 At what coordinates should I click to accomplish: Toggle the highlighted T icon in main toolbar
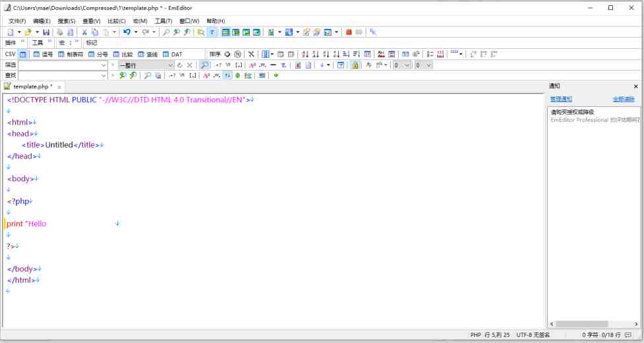point(212,32)
